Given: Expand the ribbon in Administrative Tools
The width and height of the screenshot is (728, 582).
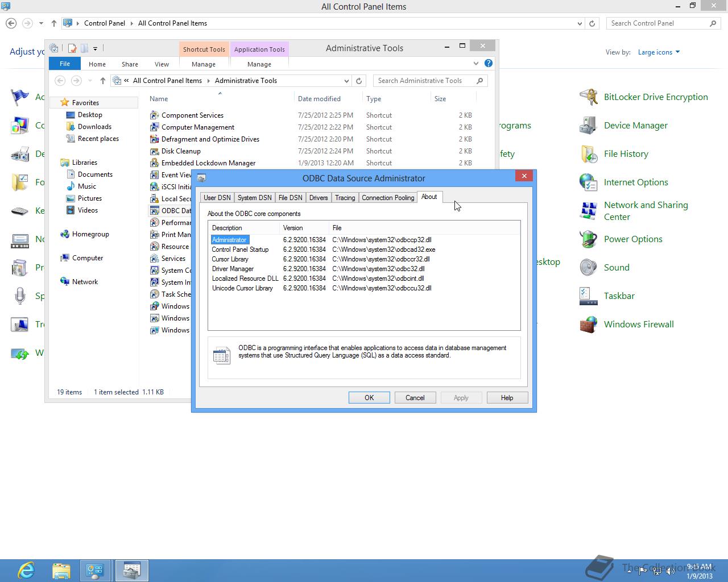Looking at the screenshot, I should pyautogui.click(x=476, y=63).
